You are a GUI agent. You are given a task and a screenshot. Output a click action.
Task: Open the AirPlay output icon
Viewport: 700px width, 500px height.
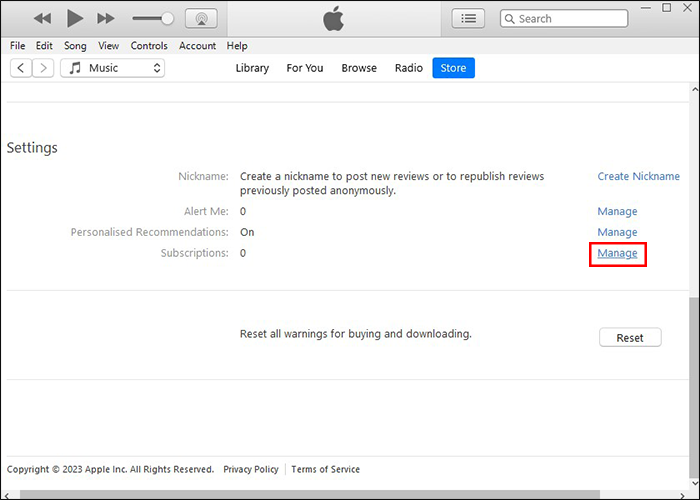click(x=201, y=18)
